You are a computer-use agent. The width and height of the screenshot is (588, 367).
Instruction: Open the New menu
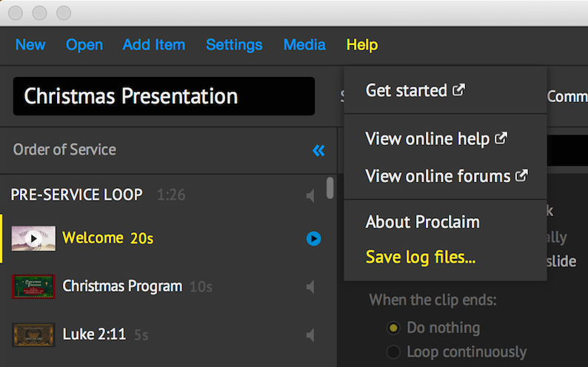[x=30, y=45]
